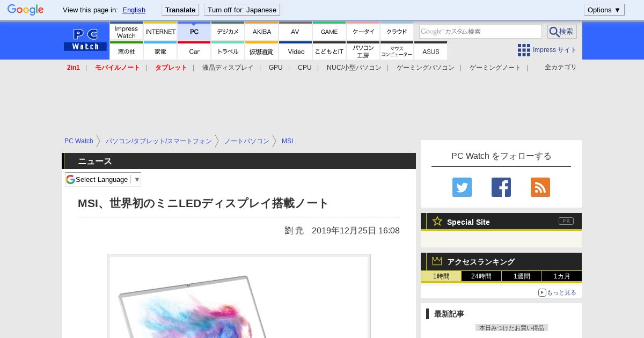Open the 全カテゴリ link
This screenshot has height=338, width=644.
[560, 67]
